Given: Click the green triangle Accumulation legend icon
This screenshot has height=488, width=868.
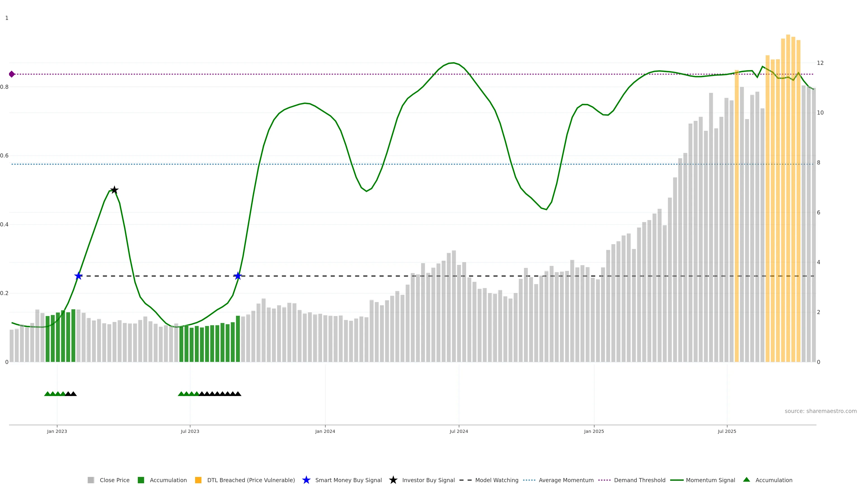Looking at the screenshot, I should click(x=746, y=480).
